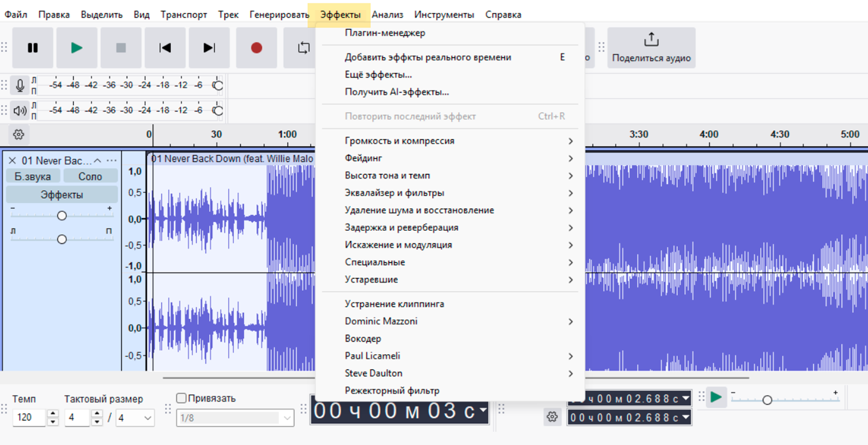Image resolution: width=868 pixels, height=445 pixels.
Task: Adjust the track pan slider
Action: click(x=62, y=239)
